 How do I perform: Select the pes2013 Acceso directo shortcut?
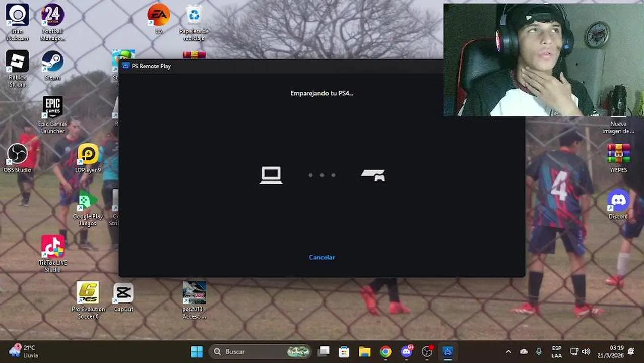pos(194,300)
